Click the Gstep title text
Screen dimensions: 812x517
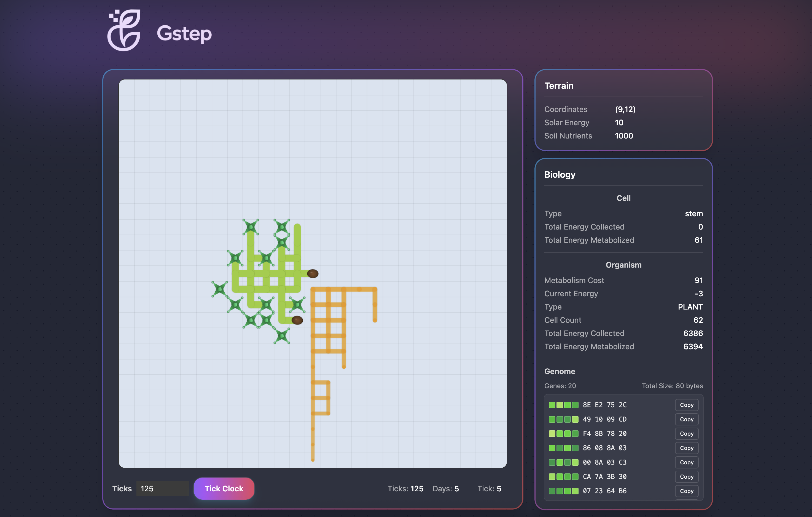pos(184,33)
